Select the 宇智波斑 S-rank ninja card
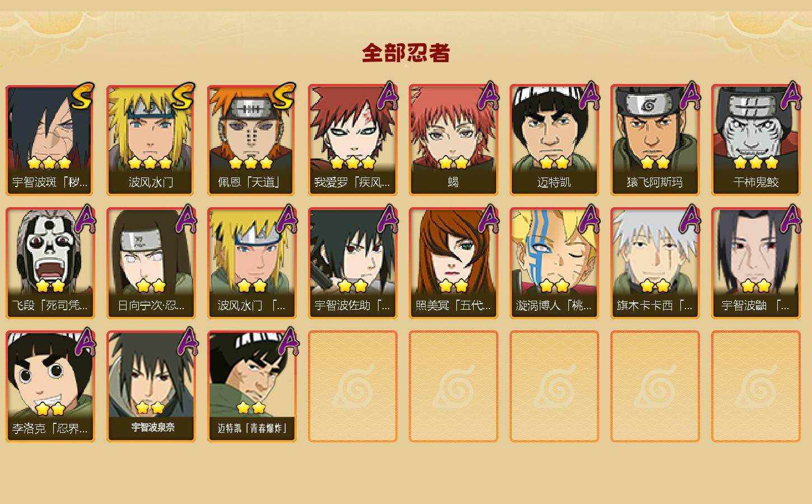 [x=50, y=140]
